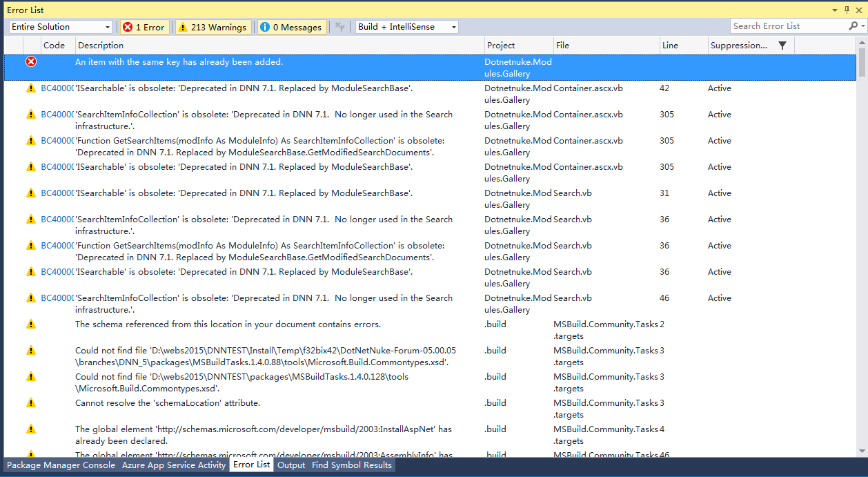Click the search magnifier icon
Screen dimensions: 868x477
(x=853, y=26)
